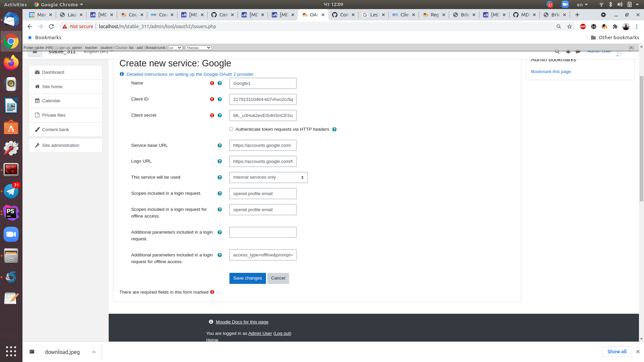Open detailed Google OAuth 2 setup instructions link
This screenshot has height=362, width=644.
point(190,74)
